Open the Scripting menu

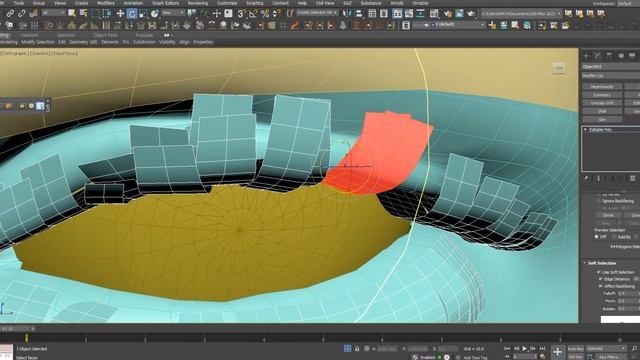pyautogui.click(x=255, y=3)
